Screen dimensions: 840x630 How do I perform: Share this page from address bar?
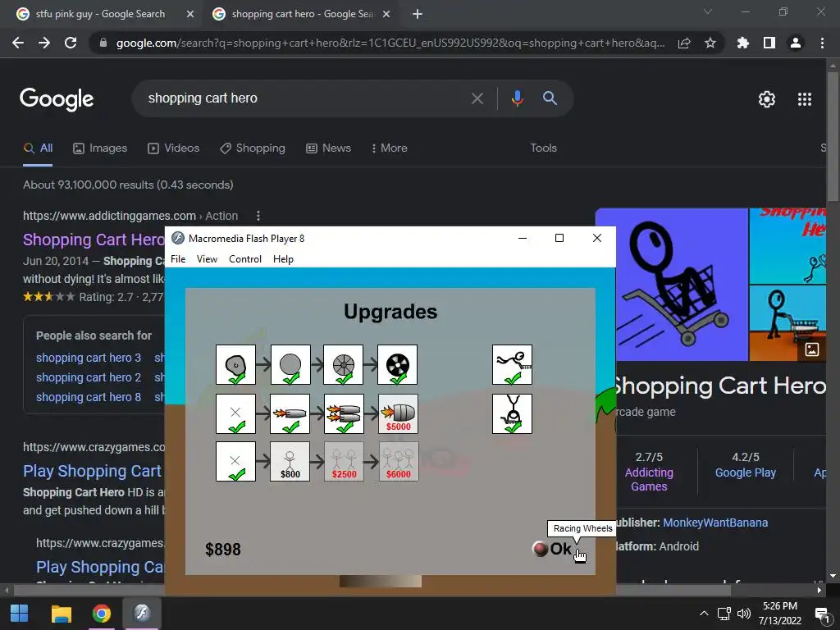click(x=684, y=43)
